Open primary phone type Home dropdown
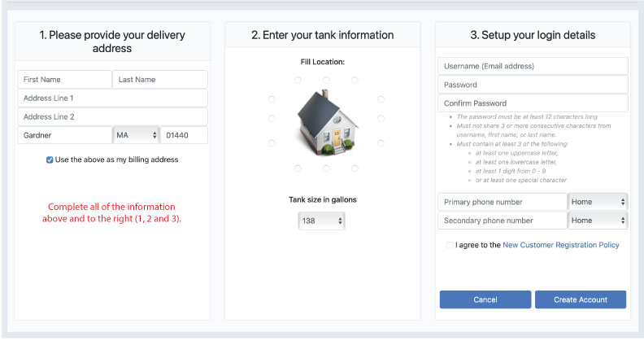The image size is (644, 341). pyautogui.click(x=598, y=202)
